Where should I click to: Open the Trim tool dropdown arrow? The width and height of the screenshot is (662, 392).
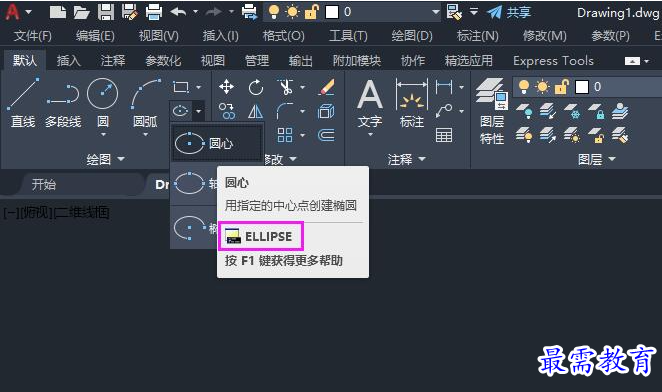(x=302, y=87)
